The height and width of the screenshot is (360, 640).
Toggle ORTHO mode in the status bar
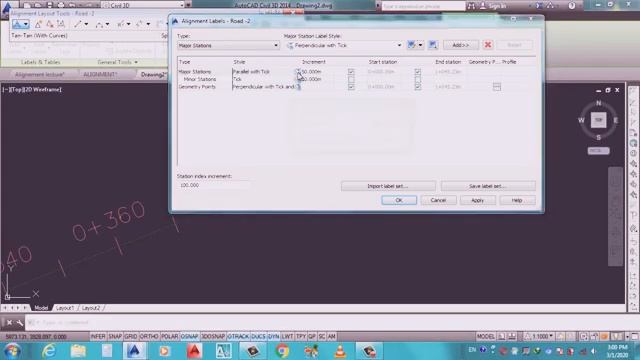pyautogui.click(x=149, y=336)
